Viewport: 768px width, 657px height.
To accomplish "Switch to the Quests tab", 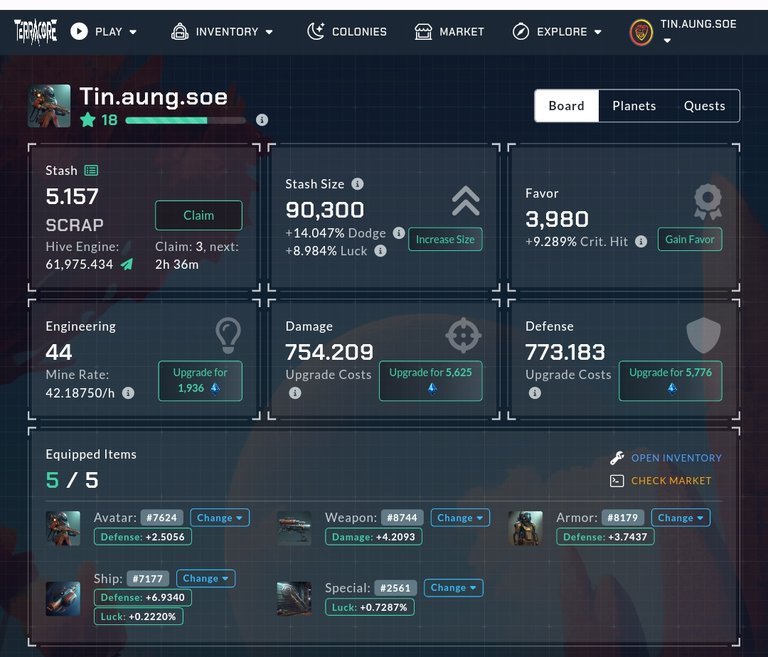I will [x=704, y=106].
